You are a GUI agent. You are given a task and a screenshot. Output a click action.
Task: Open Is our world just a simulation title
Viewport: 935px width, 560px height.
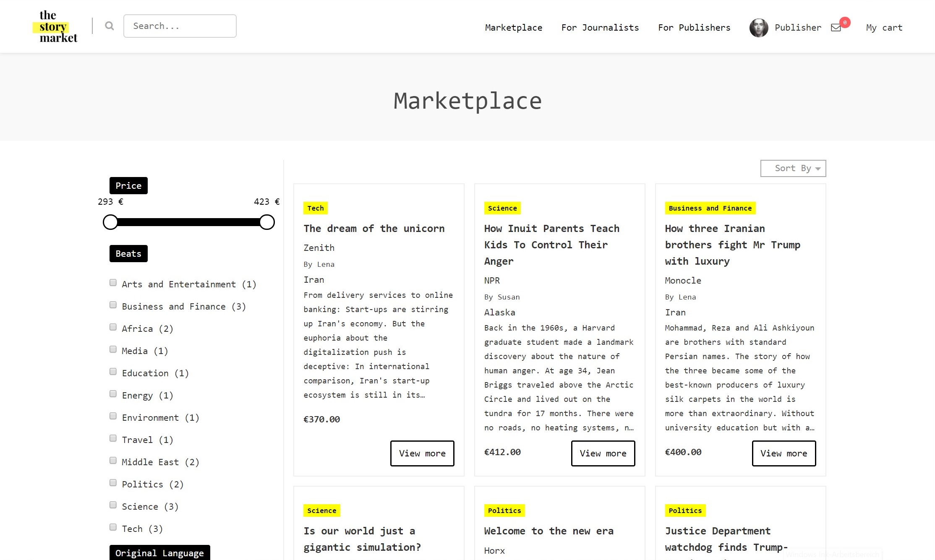point(362,539)
